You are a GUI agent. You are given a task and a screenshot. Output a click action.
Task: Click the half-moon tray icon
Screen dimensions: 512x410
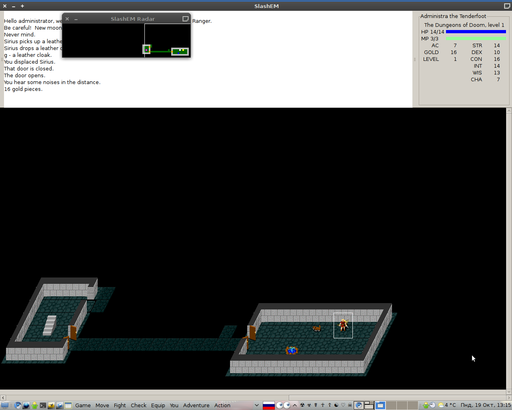tap(336, 405)
